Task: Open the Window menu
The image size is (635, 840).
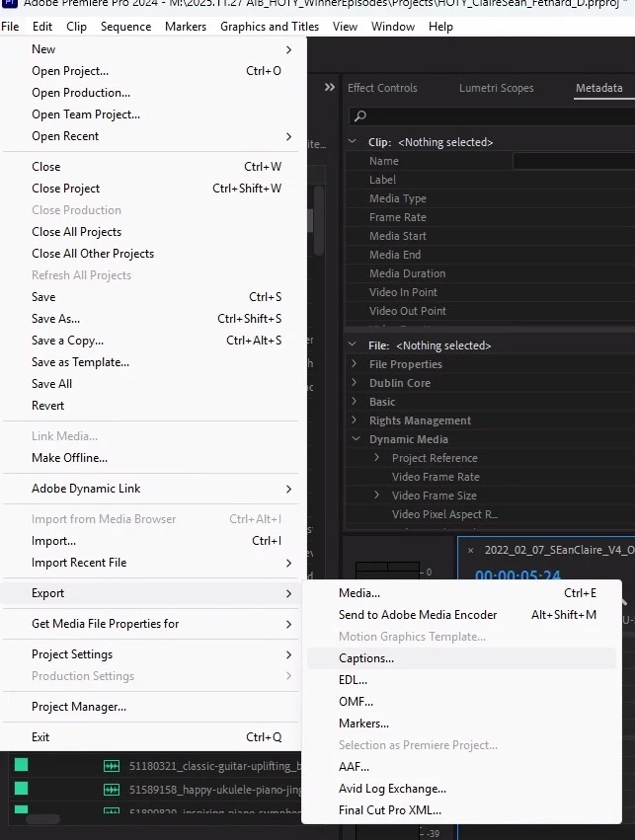Action: click(x=393, y=27)
